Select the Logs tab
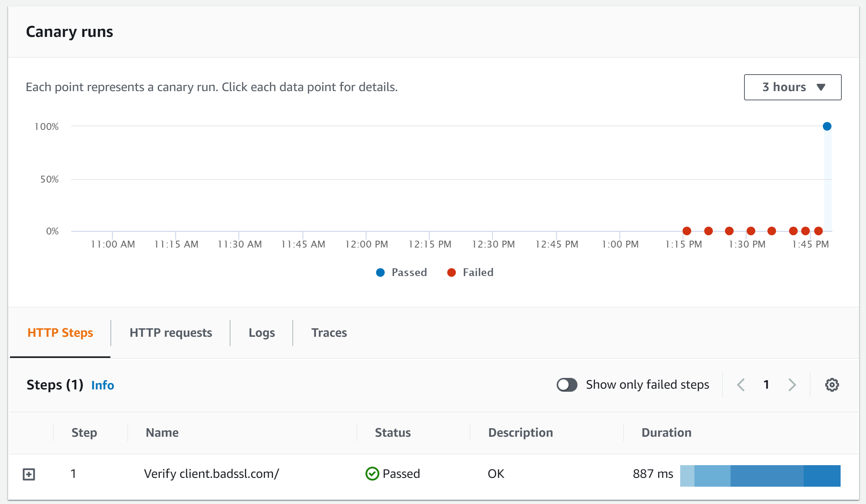 (x=262, y=333)
